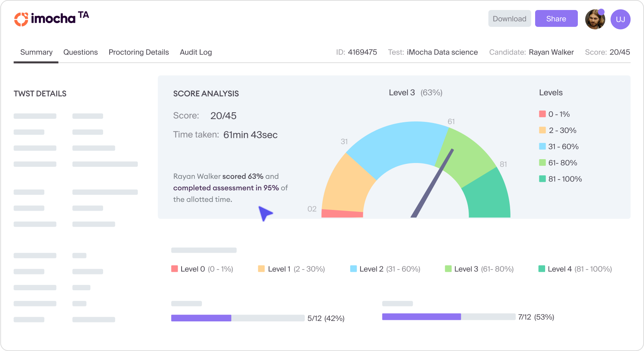Viewport: 644px width, 351px height.
Task: Select the 61- 80% legend swatch
Action: [542, 163]
